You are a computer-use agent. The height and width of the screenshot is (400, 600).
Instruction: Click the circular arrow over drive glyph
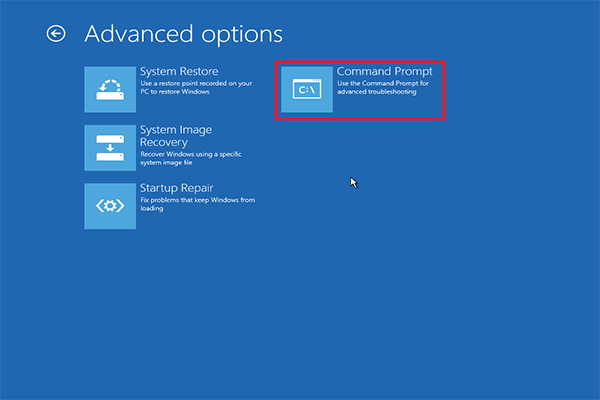(110, 90)
